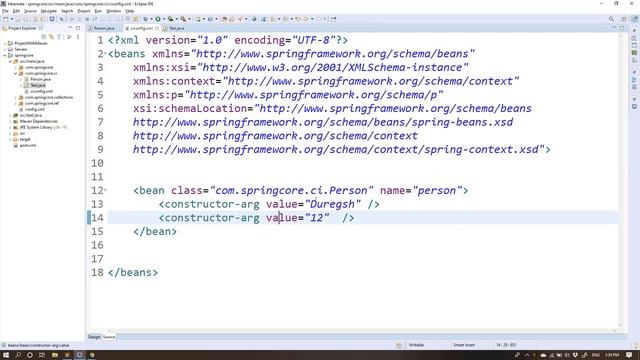Screen dimensions: 640x360
Task: Open the Navigate menu
Action: click(49, 11)
